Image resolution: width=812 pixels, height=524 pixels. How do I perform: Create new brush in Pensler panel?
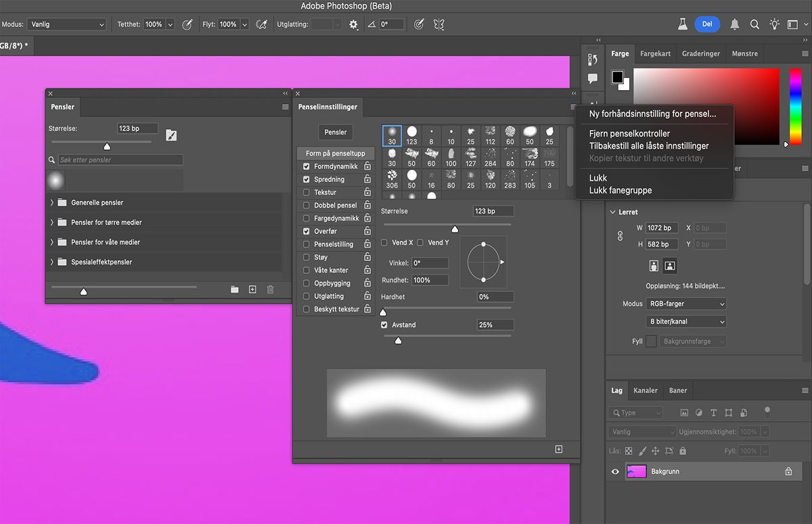tap(252, 289)
